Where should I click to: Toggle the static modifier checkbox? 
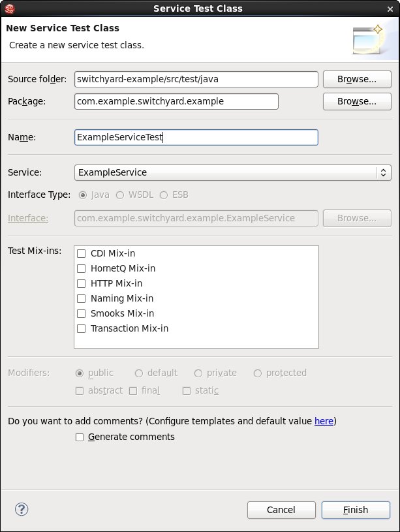pos(186,391)
